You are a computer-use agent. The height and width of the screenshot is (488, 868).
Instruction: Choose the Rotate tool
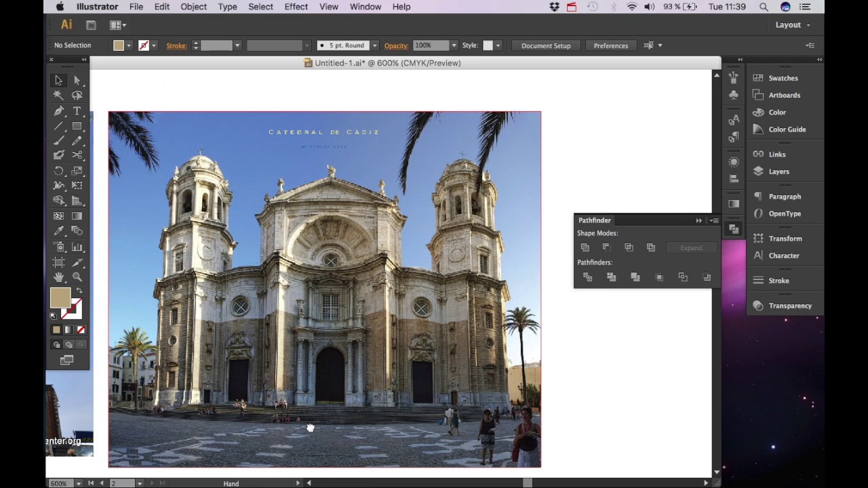(59, 171)
